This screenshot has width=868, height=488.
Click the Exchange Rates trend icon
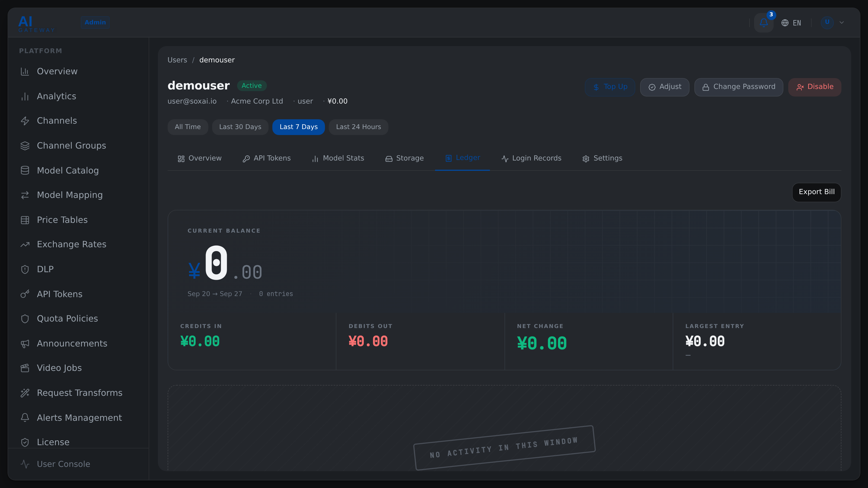[x=25, y=245]
